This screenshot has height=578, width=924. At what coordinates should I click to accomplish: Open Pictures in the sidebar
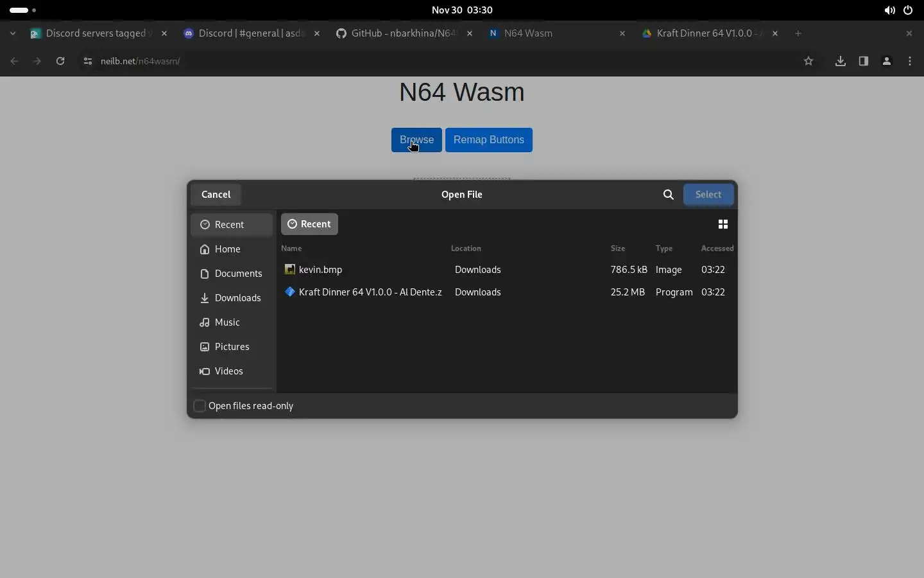(x=232, y=347)
